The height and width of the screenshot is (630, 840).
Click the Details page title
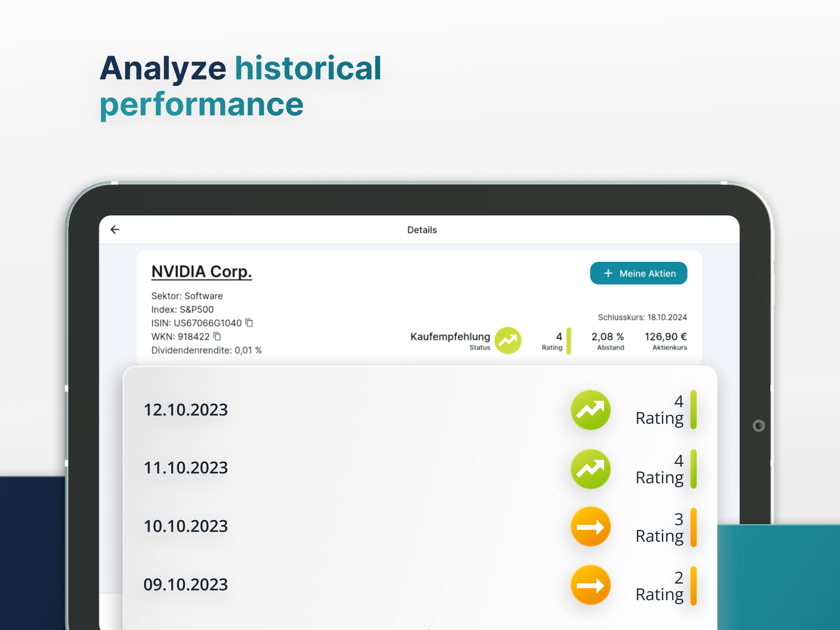pyautogui.click(x=422, y=230)
